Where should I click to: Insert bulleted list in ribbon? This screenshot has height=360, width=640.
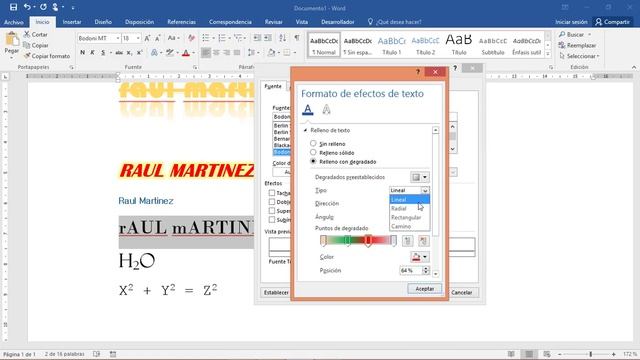tap(206, 38)
